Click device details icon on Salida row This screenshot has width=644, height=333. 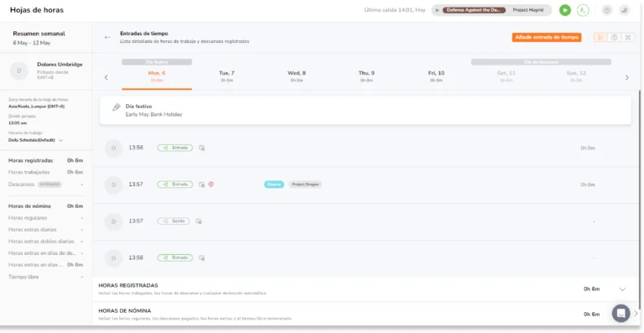[x=199, y=221]
